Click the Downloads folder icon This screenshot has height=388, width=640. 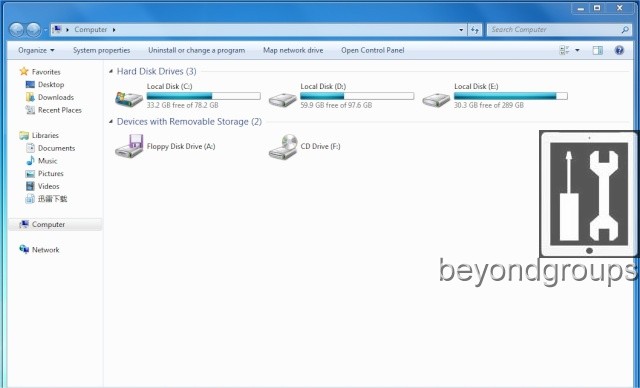[x=30, y=97]
